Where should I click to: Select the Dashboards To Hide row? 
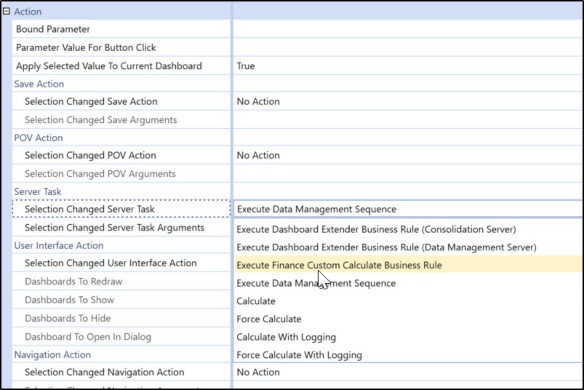coord(121,318)
